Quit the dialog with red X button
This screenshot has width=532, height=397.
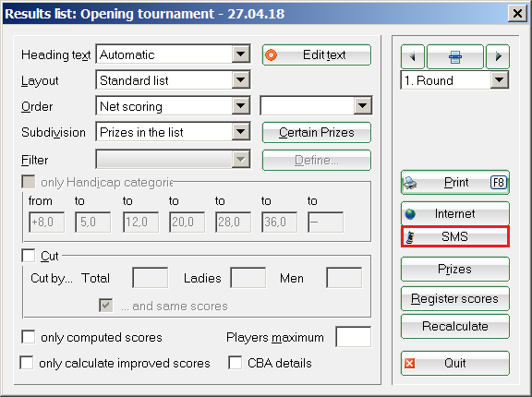pyautogui.click(x=455, y=363)
